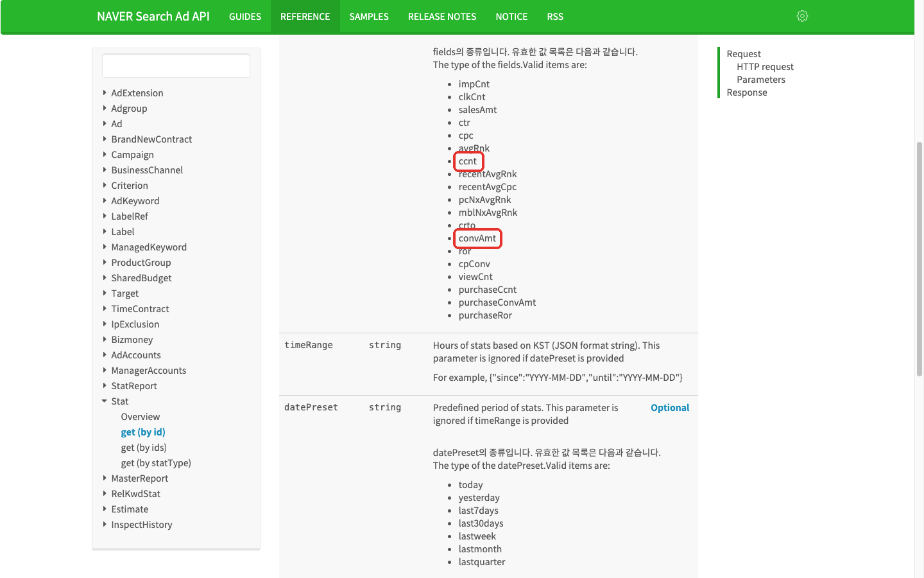Viewport: 924px width, 578px height.
Task: Jump to Response section link
Action: (x=747, y=92)
